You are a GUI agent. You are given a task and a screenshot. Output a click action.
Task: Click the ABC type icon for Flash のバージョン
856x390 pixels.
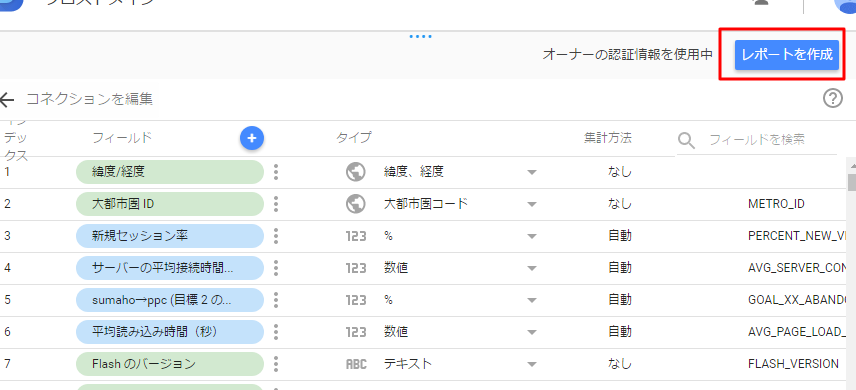(x=356, y=364)
